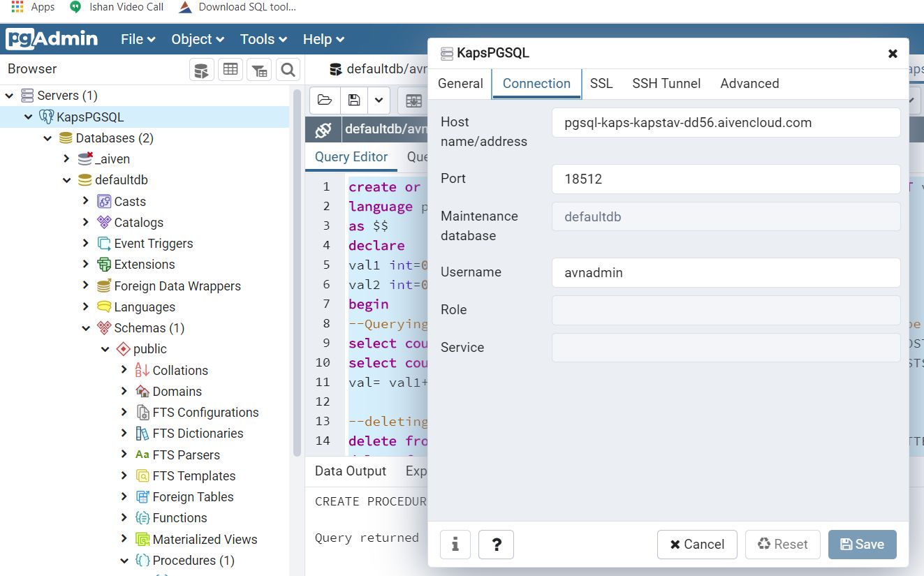Image resolution: width=924 pixels, height=576 pixels.
Task: Click the Open File folder icon in query toolbar
Action: click(325, 101)
